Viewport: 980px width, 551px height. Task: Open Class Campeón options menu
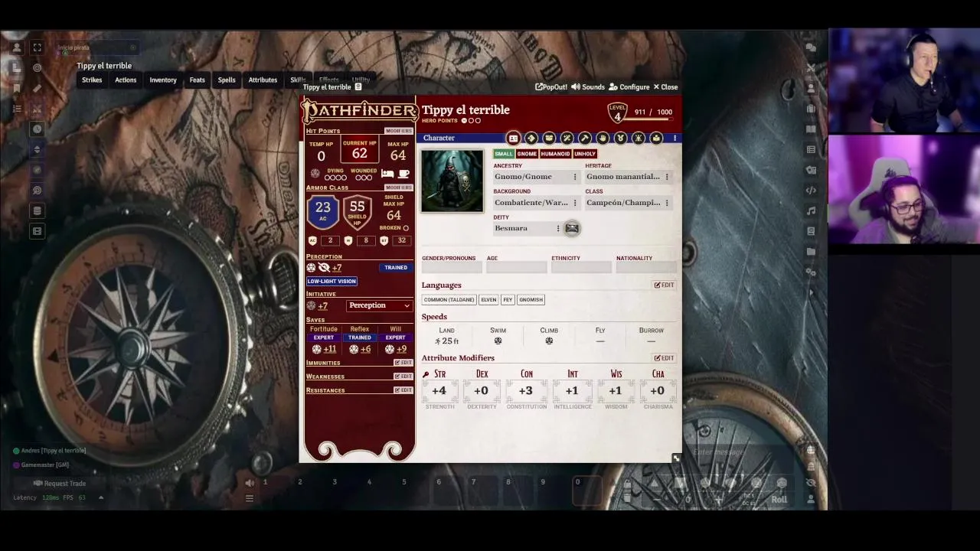coord(667,203)
